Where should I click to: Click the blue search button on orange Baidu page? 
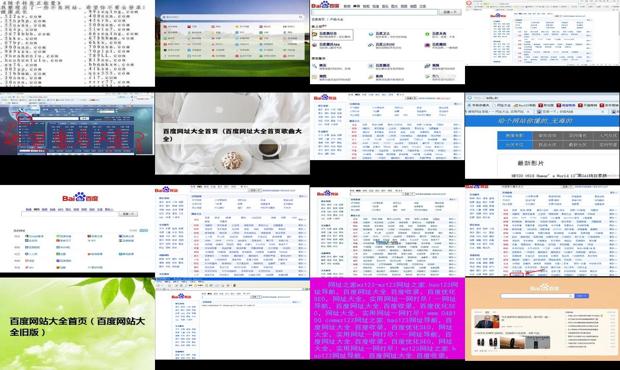click(582, 296)
